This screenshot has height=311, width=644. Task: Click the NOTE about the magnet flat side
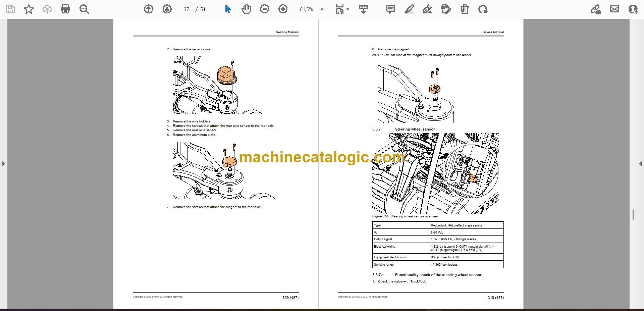tap(422, 55)
